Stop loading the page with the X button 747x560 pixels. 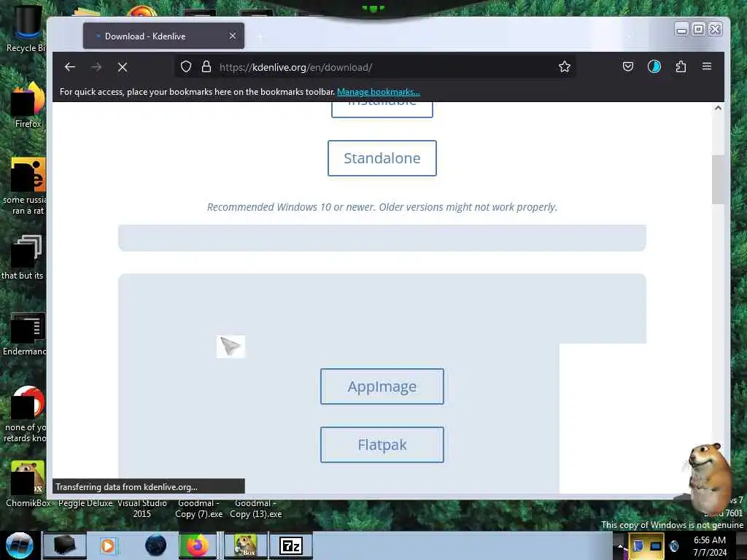123,67
